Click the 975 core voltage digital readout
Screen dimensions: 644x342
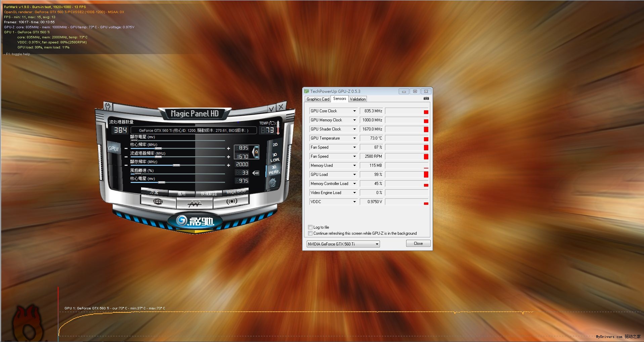click(x=242, y=181)
